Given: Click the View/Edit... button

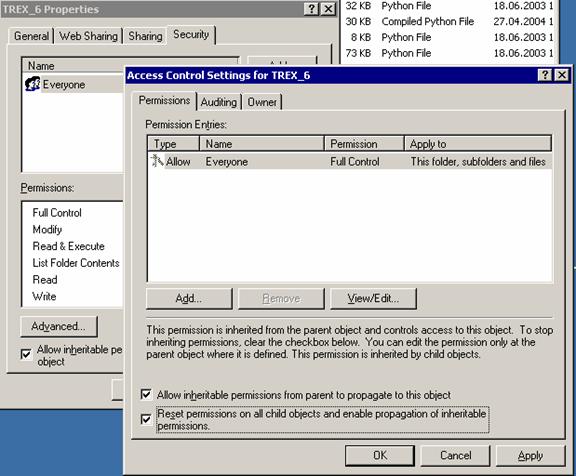Looking at the screenshot, I should coord(373,298).
